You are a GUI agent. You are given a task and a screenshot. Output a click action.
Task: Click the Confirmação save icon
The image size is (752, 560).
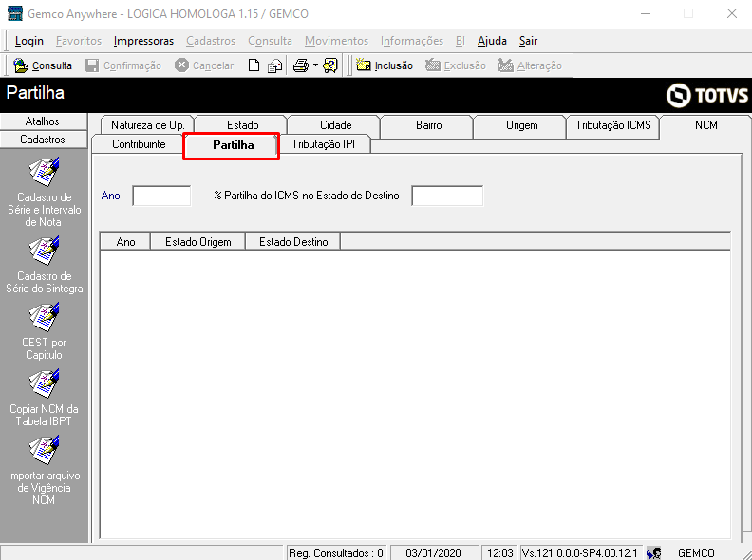tap(92, 65)
